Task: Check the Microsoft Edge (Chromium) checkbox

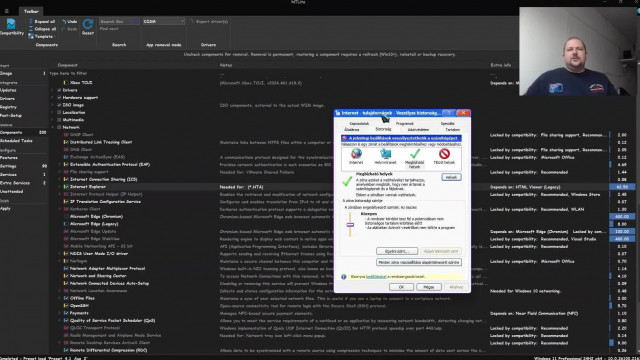Action: click(x=66, y=216)
